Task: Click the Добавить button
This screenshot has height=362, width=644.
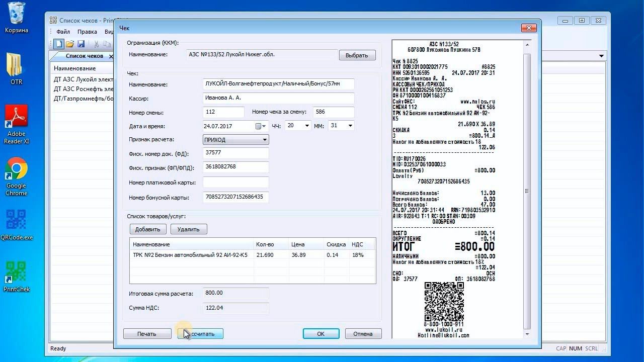Action: click(148, 229)
